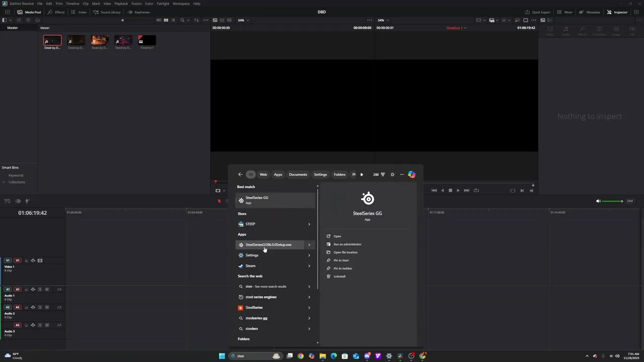Open the Keyframes panel
This screenshot has width=644, height=362.
click(x=138, y=12)
